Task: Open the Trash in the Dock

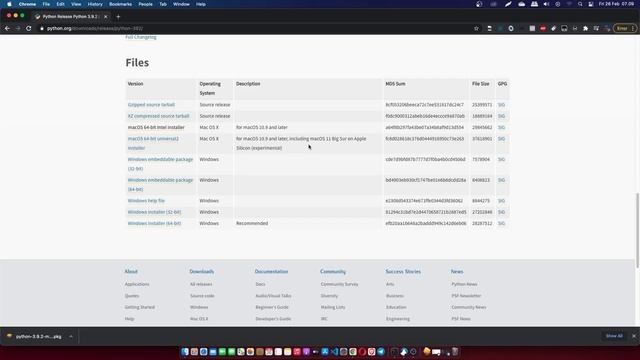Action: click(x=455, y=351)
